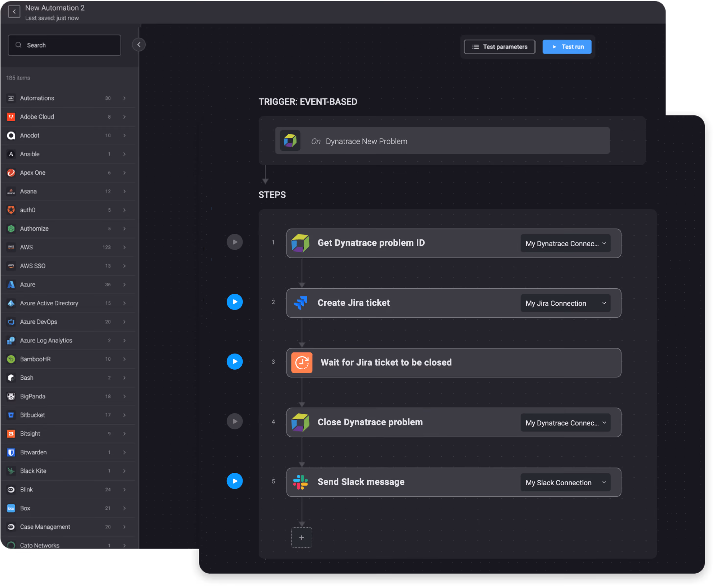Click the Dynatrace icon on Close Dynatrace problem
Screen dimensions: 716x588
point(300,423)
